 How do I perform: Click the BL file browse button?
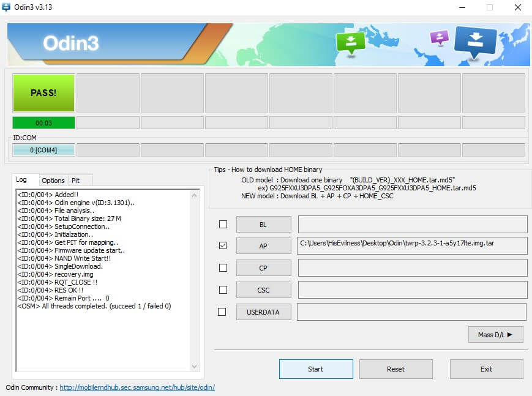click(264, 224)
